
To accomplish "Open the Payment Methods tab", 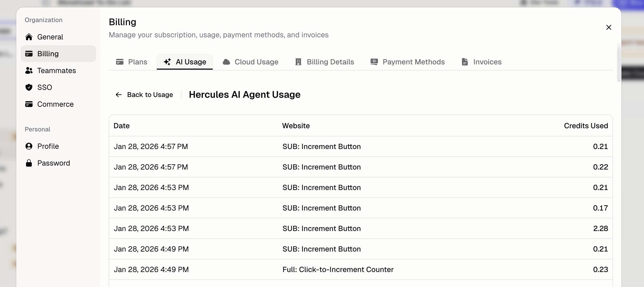I will point(407,62).
